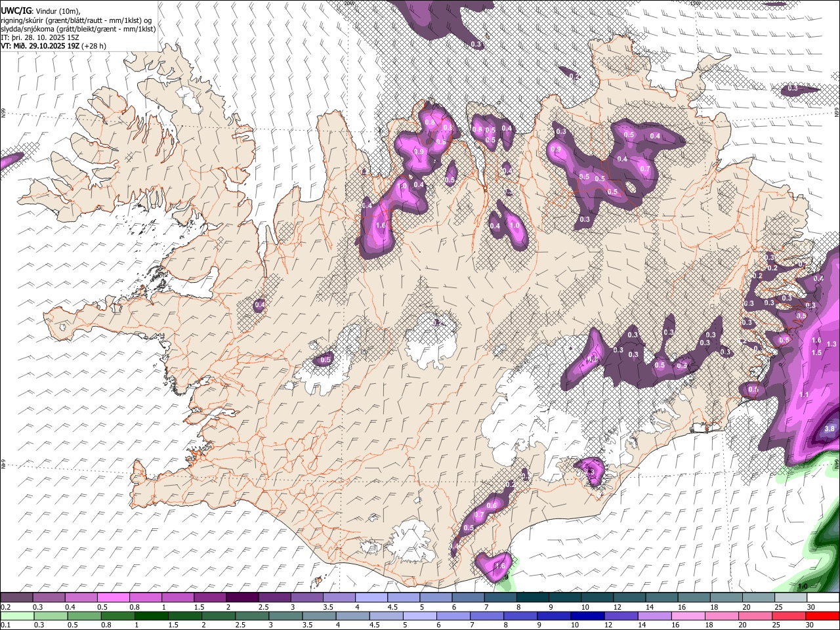The image size is (840, 630).
Task: Click the 3.8 precipitation value on the map
Action: (x=829, y=429)
